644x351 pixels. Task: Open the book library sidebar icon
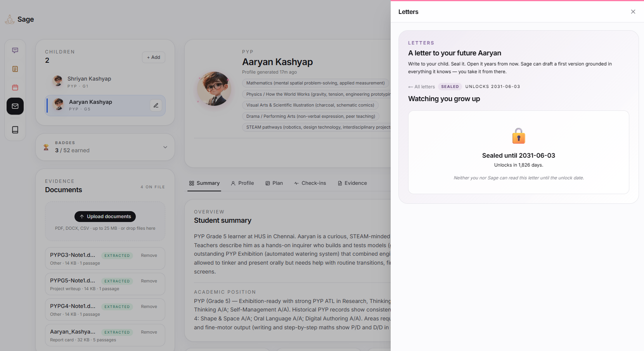pyautogui.click(x=15, y=130)
